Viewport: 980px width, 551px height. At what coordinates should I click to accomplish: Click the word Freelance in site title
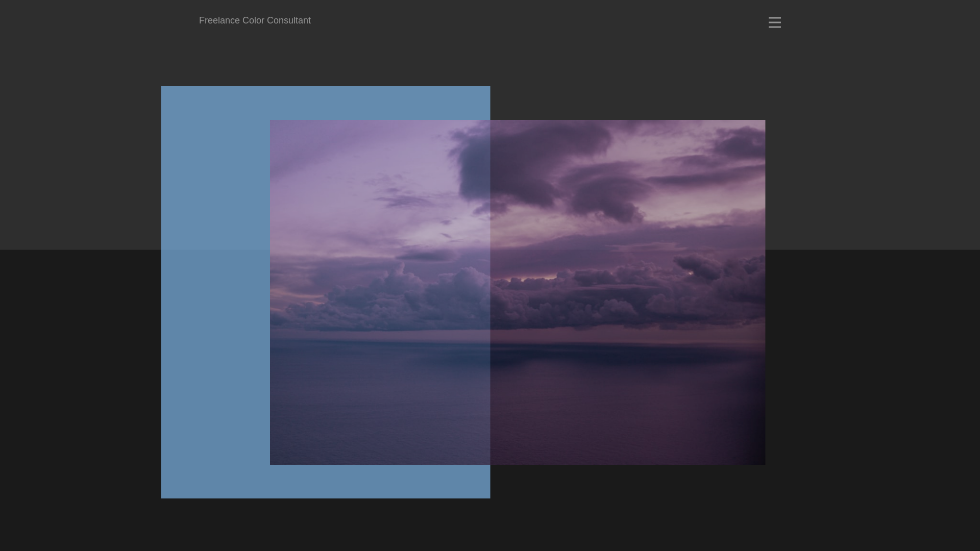click(x=219, y=20)
